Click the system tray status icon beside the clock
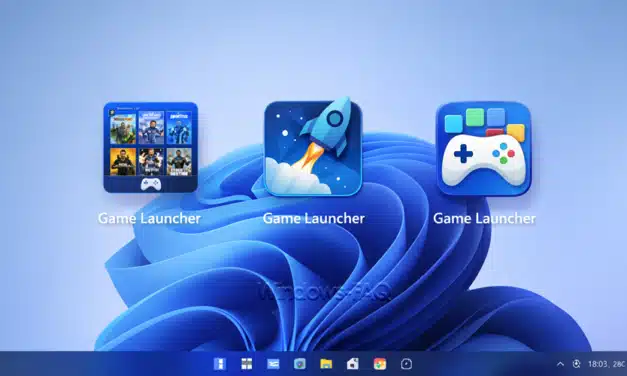 pyautogui.click(x=576, y=364)
